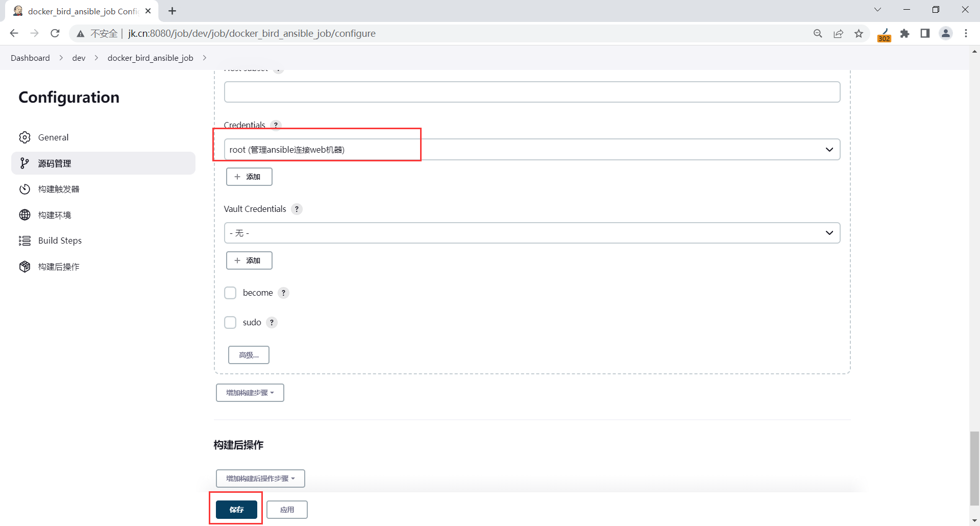Viewport: 980px width, 526px height.
Task: Open the extensions puzzle icon
Action: coord(904,33)
